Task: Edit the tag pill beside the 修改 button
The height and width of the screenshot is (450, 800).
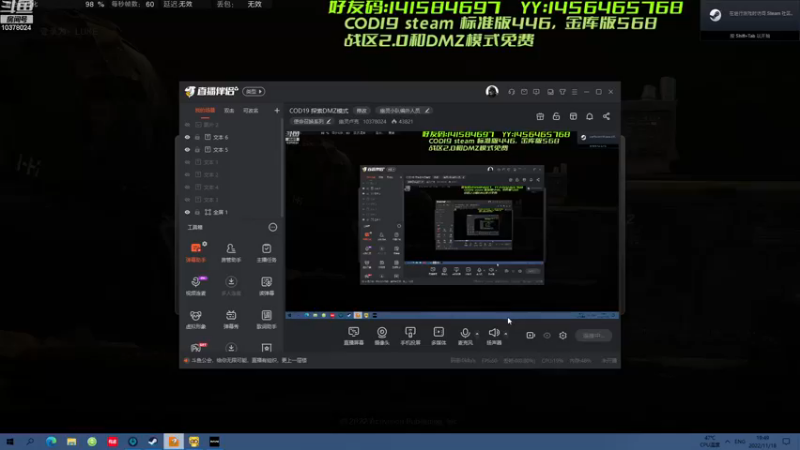Action: (x=404, y=111)
